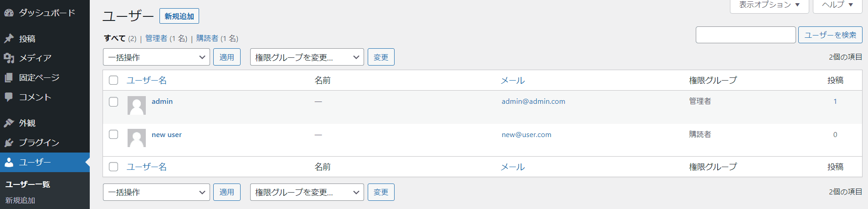The image size is (868, 209).
Task: Click the Plugins plug icon
Action: pyautogui.click(x=9, y=143)
